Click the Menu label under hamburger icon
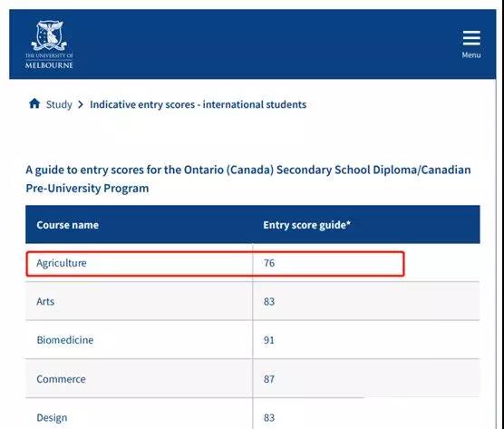This screenshot has width=504, height=429. click(x=471, y=55)
